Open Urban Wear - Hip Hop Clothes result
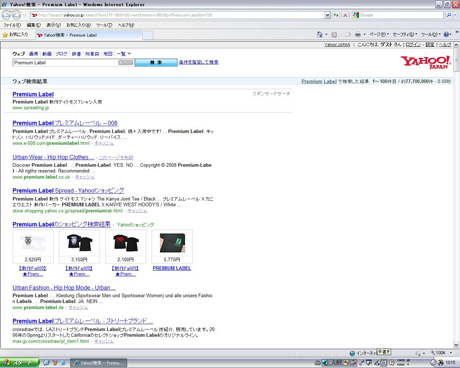Image resolution: width=460 pixels, height=368 pixels. tap(53, 157)
